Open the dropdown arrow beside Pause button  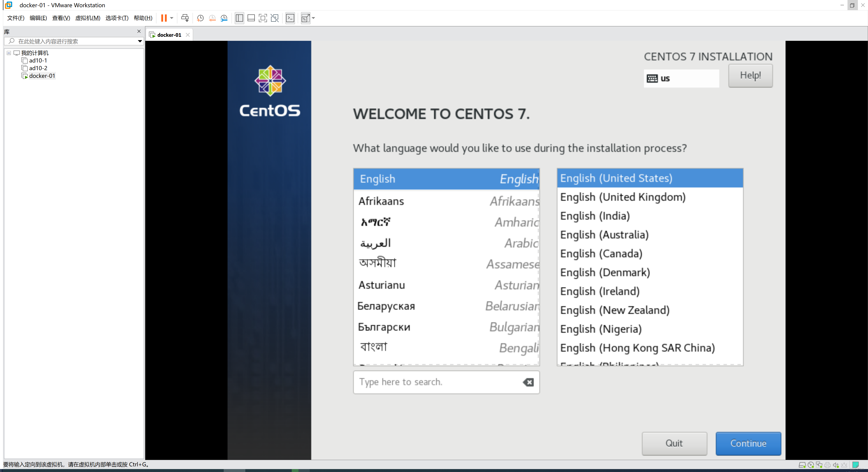172,18
